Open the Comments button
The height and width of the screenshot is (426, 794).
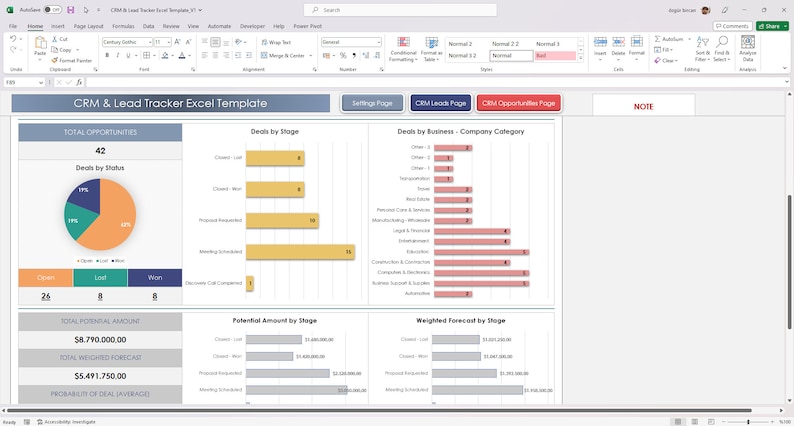732,26
